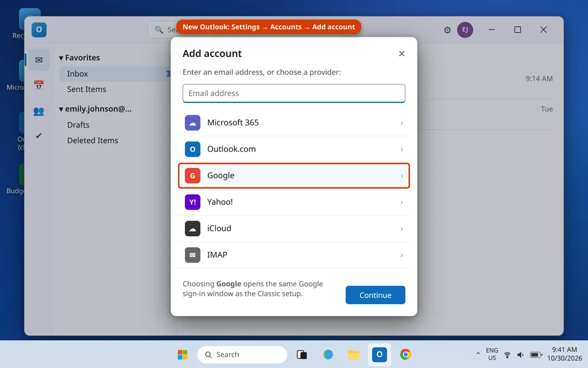Choose Outlook.com as provider
This screenshot has height=368, width=588.
click(293, 149)
